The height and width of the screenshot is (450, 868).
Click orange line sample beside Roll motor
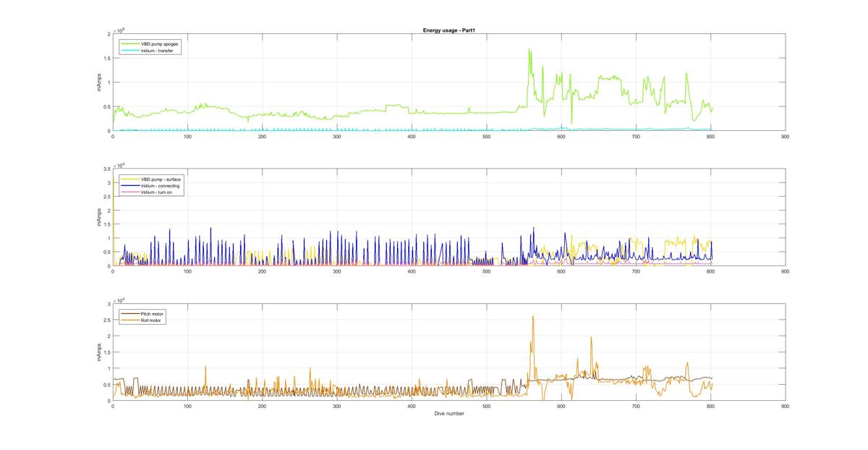pyautogui.click(x=130, y=320)
